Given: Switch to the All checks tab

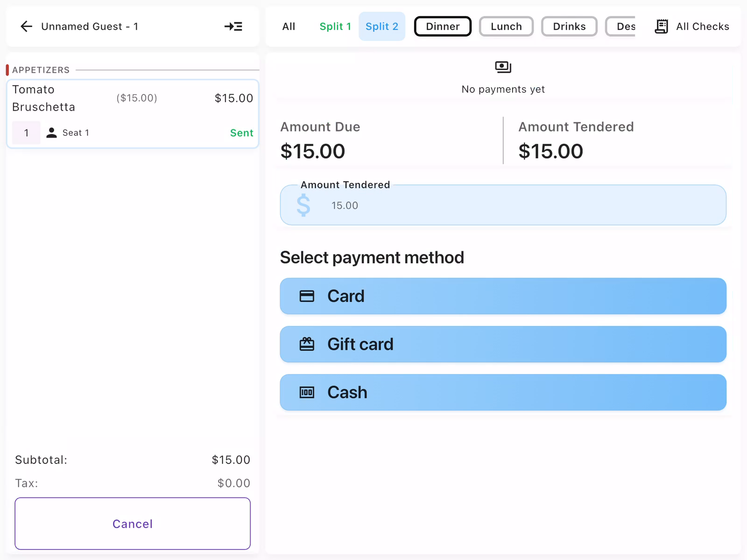Looking at the screenshot, I should pos(289,27).
